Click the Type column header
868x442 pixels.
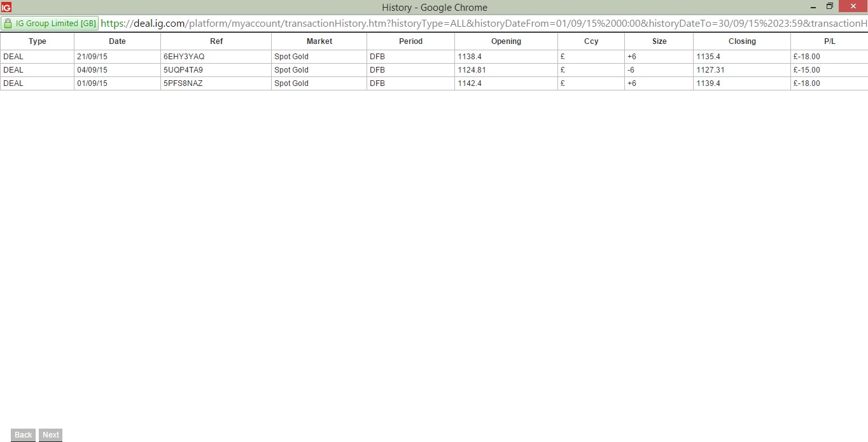tap(38, 41)
